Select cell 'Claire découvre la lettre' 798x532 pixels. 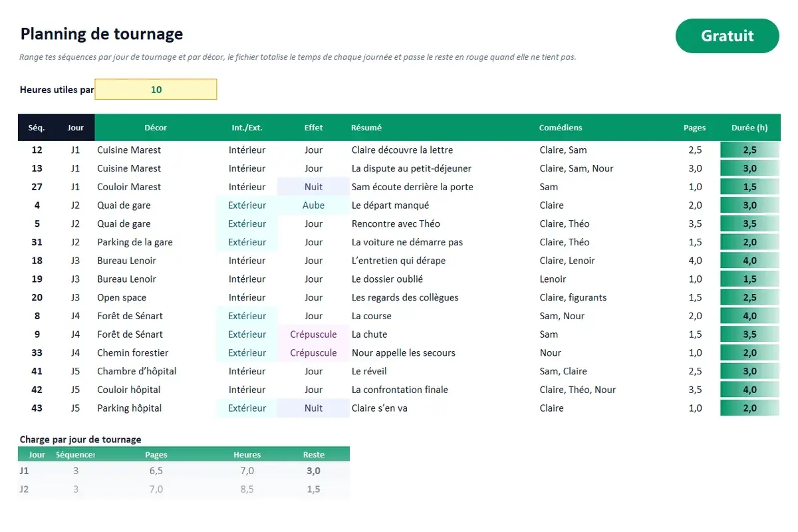tap(402, 150)
